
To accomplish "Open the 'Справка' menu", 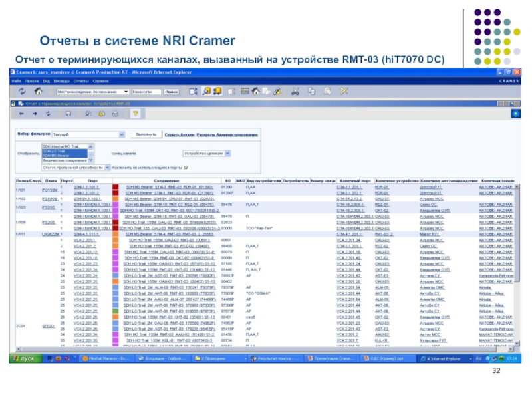I will 100,80.
